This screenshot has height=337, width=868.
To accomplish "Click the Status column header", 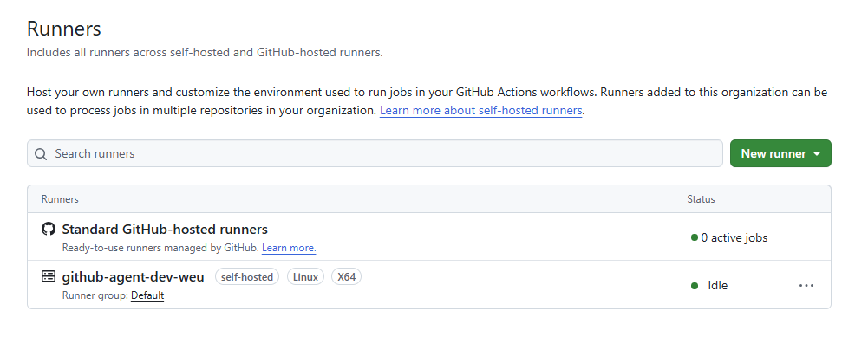I will click(x=701, y=199).
